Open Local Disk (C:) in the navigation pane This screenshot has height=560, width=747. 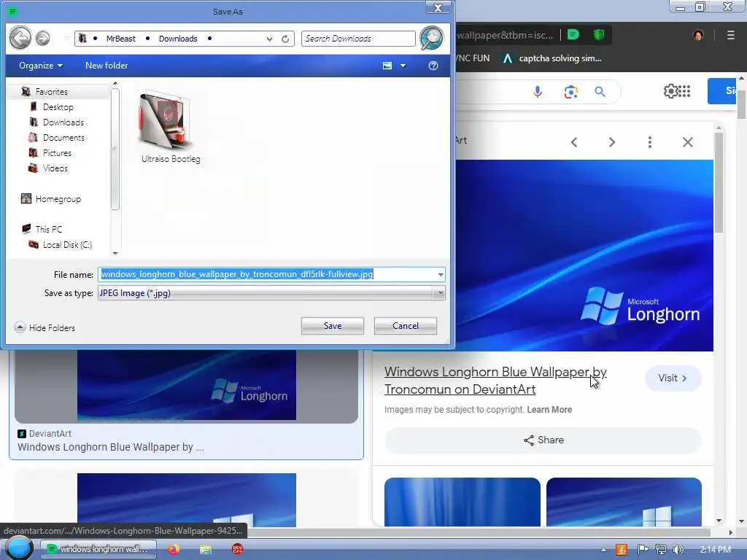pos(67,245)
